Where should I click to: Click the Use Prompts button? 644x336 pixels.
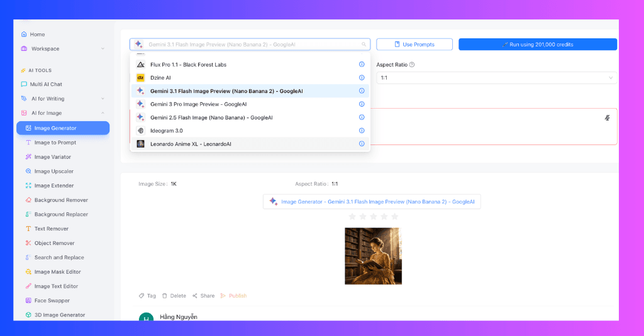(x=414, y=45)
